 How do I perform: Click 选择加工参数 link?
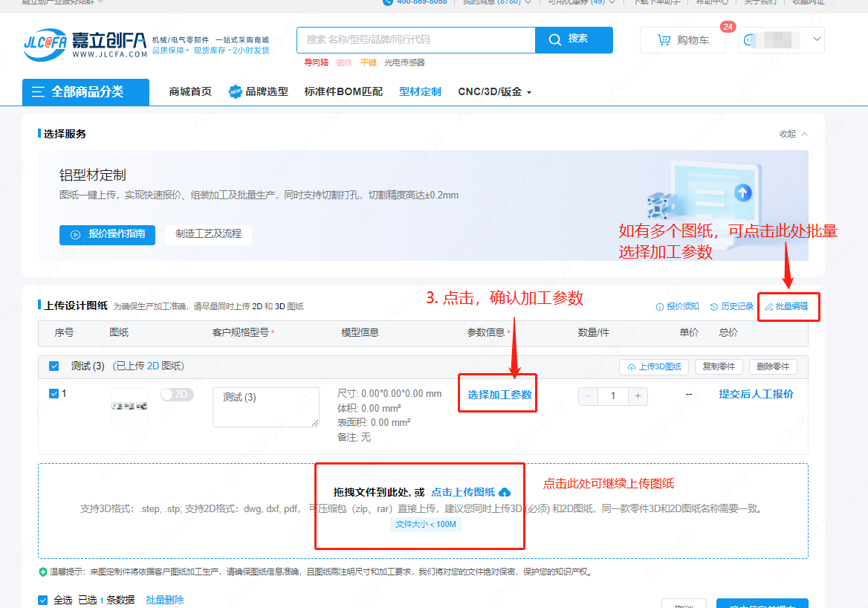click(x=499, y=395)
